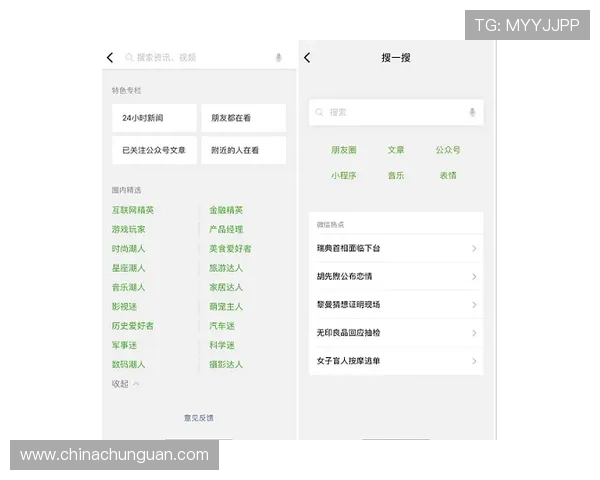Tap chevron on 无印良品回应抽检 row

tap(474, 333)
